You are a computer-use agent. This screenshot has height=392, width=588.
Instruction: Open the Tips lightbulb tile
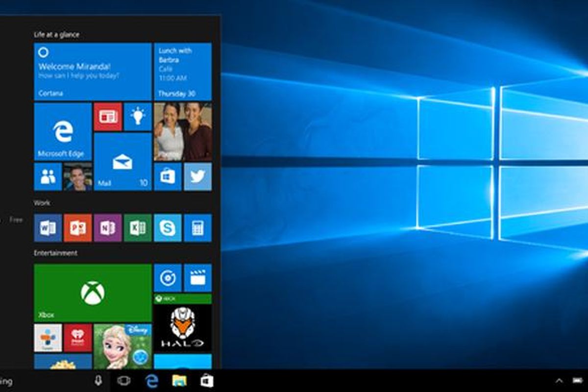tap(138, 117)
